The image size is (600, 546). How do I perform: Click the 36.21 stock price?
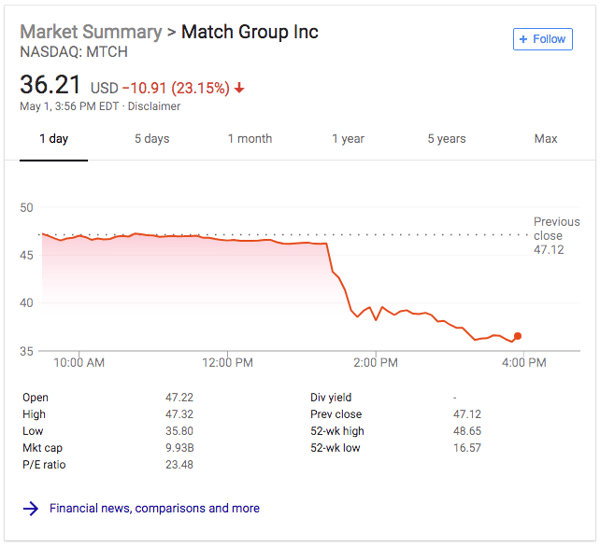pyautogui.click(x=51, y=85)
